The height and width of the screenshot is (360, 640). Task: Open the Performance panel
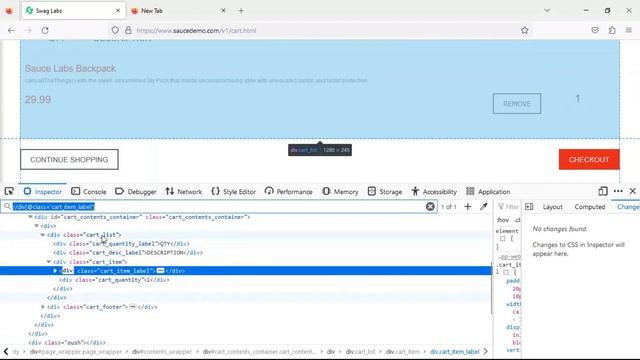[289, 191]
